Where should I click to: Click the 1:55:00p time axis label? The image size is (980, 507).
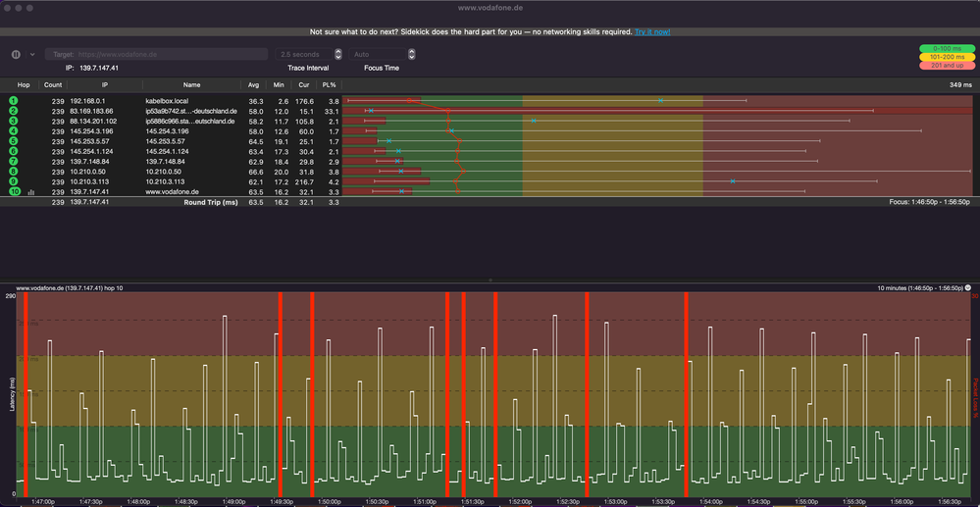coord(805,501)
